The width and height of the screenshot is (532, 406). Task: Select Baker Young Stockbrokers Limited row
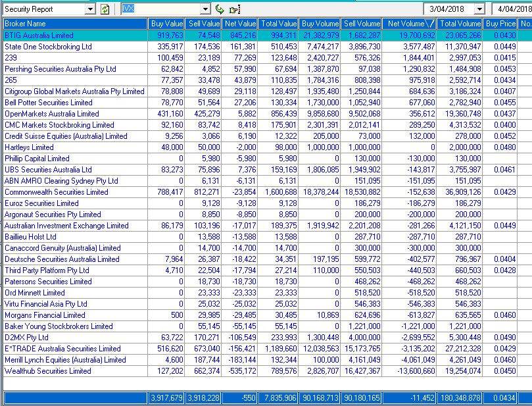coord(268,326)
